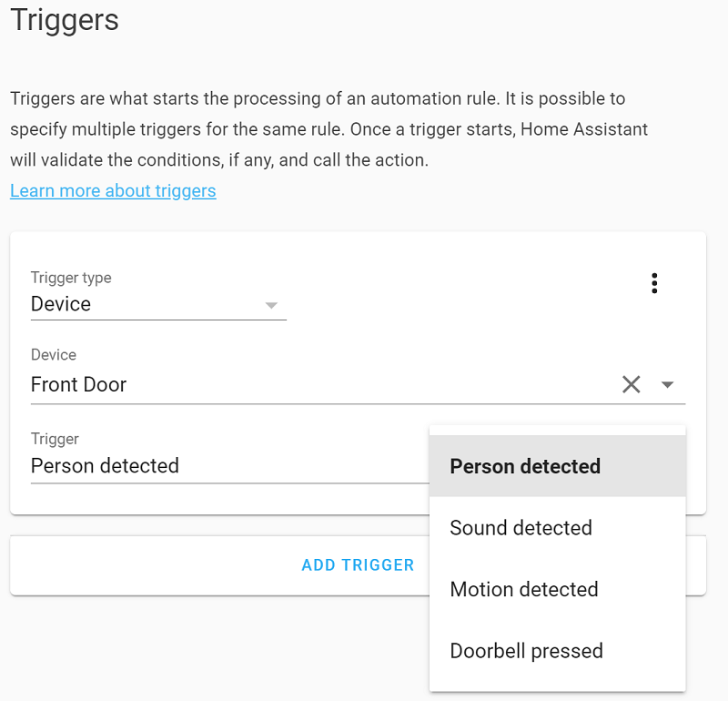728x701 pixels.
Task: Click the Trigger type caret icon
Action: pos(271,307)
